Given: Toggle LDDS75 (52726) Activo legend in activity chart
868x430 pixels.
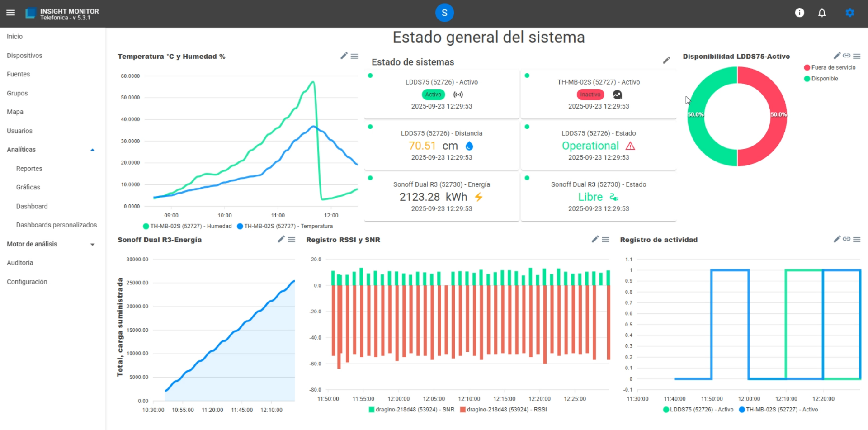Looking at the screenshot, I should 698,410.
